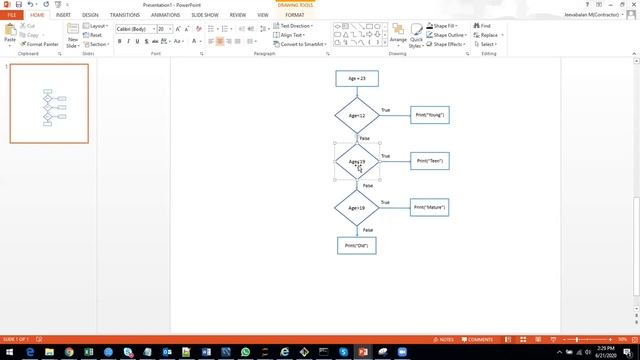640x360 pixels.
Task: Increase the list indent level
Action: point(251,29)
